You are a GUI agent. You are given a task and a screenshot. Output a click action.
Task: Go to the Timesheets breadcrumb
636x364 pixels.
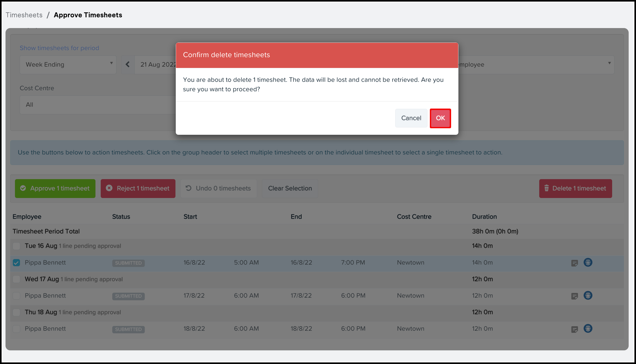[x=24, y=15]
